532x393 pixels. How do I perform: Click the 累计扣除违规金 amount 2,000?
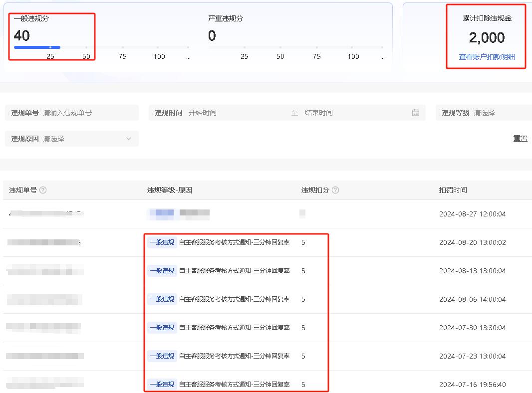point(487,37)
